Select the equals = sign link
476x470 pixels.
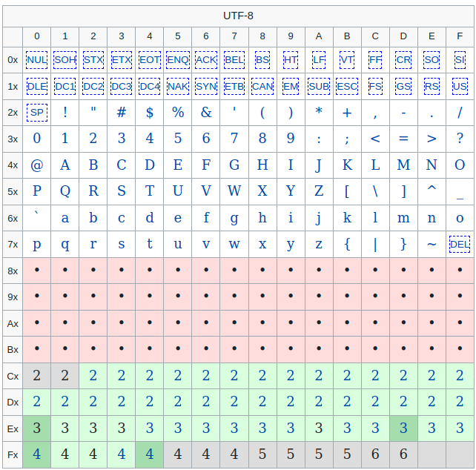click(403, 139)
